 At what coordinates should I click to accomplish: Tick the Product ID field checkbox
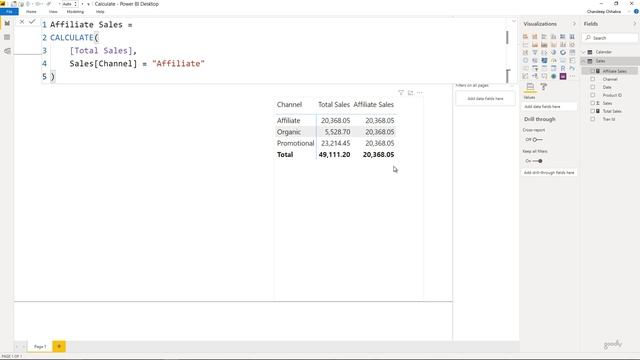click(x=593, y=95)
